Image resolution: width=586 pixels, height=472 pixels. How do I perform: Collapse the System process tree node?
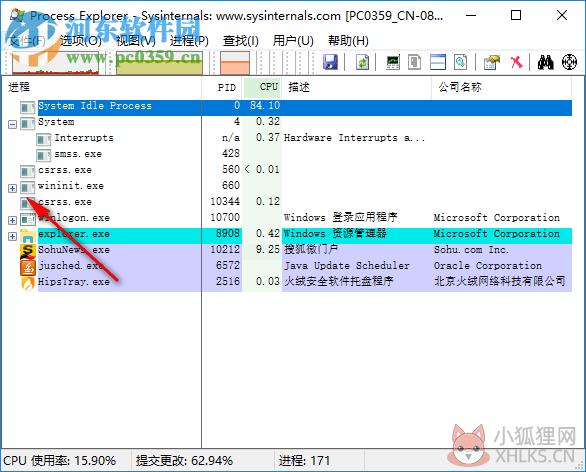12,124
